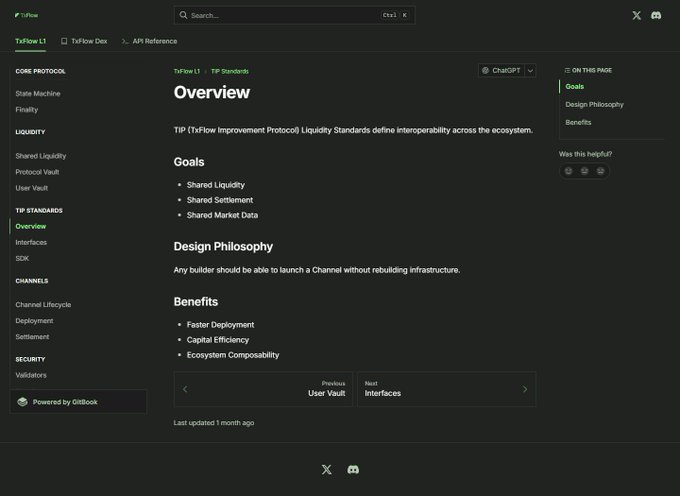The width and height of the screenshot is (680, 496).
Task: Open Settlement page in sidebar
Action: pyautogui.click(x=32, y=337)
